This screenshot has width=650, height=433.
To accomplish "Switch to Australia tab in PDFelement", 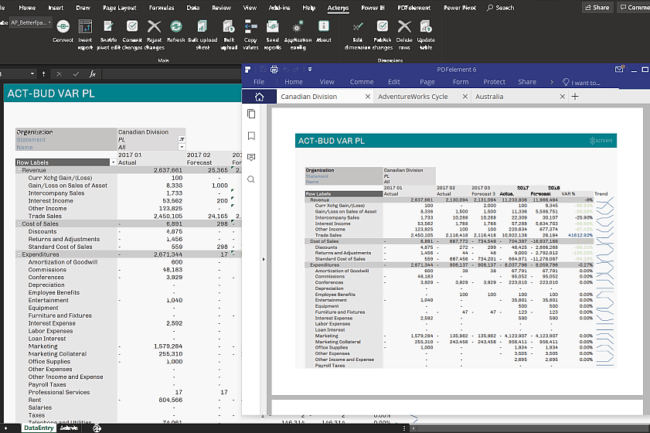I will 489,97.
